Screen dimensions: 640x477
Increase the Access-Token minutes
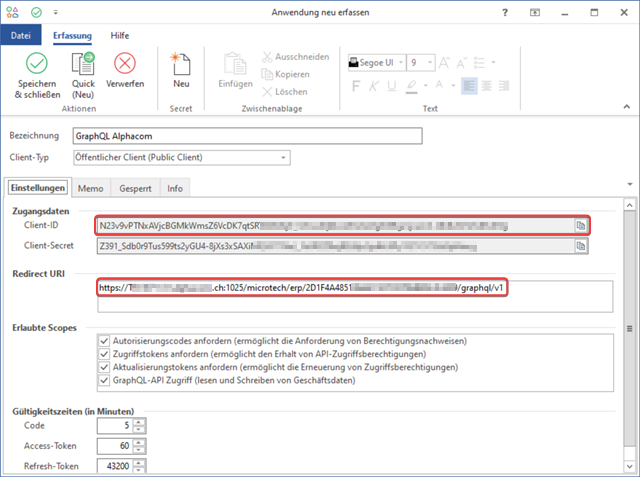(139, 443)
